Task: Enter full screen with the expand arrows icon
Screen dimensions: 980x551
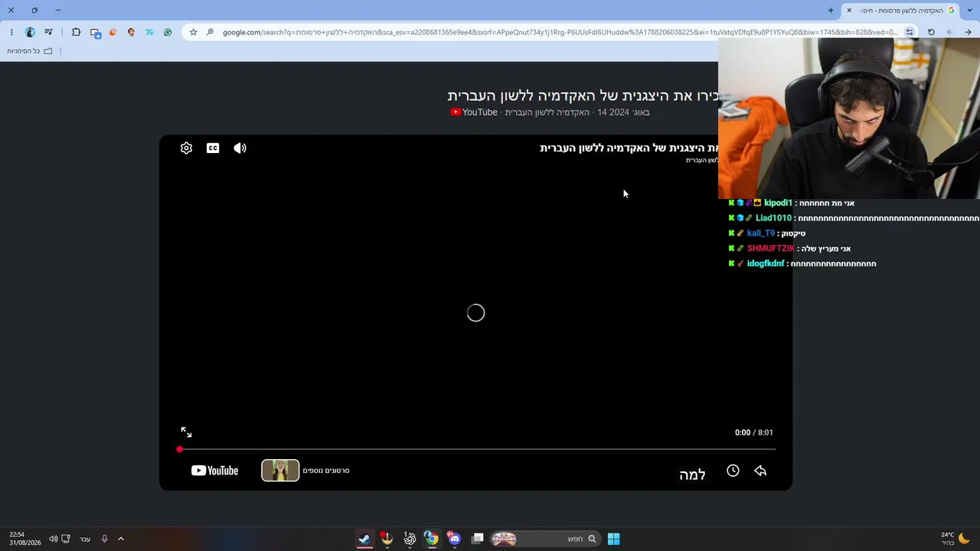Action: tap(186, 432)
